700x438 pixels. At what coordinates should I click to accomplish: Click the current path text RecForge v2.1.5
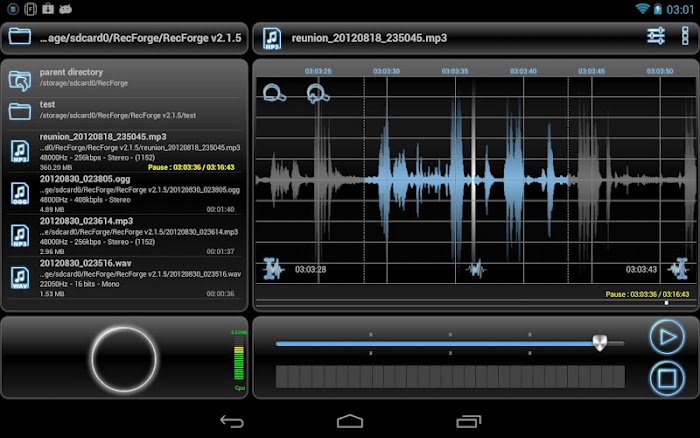click(x=141, y=38)
